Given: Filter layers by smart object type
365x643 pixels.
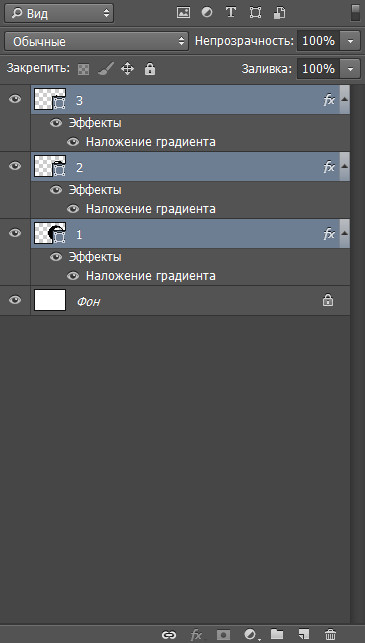Looking at the screenshot, I should [x=279, y=13].
